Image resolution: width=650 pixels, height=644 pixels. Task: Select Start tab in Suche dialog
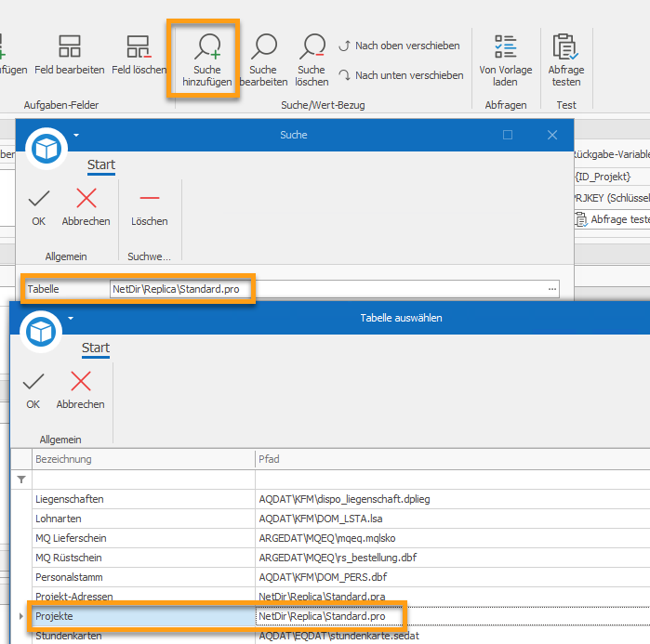pos(101,164)
